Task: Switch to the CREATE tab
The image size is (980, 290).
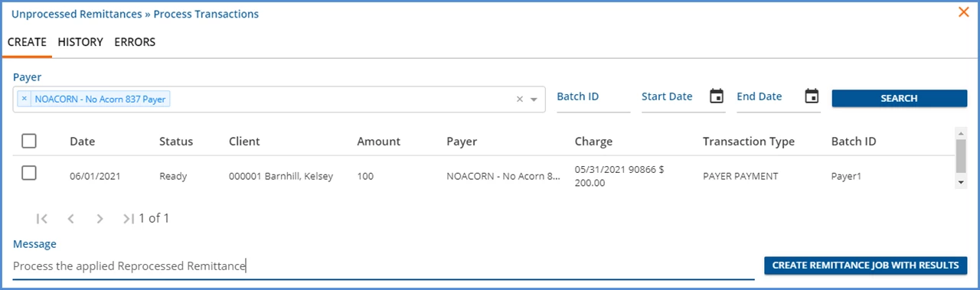Action: click(x=27, y=42)
